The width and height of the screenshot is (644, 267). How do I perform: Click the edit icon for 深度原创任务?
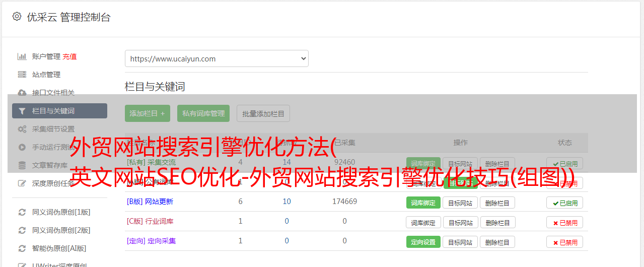click(22, 183)
